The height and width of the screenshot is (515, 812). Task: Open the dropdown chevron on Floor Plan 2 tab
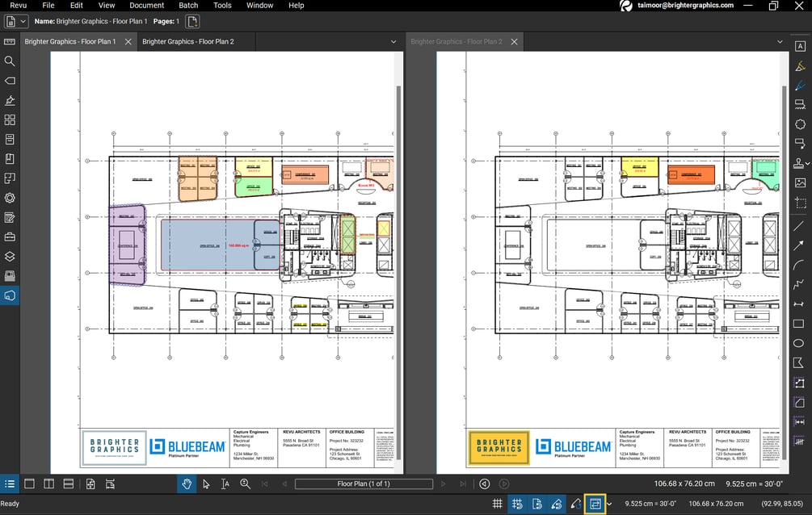point(779,41)
